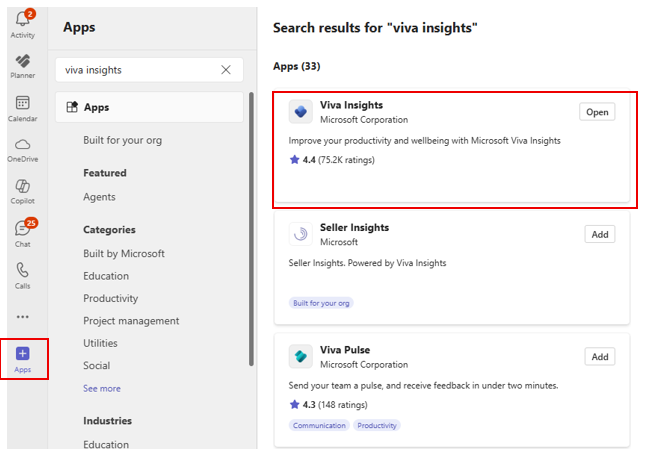Open OneDrive from the left rail
645x457 pixels.
(x=22, y=149)
